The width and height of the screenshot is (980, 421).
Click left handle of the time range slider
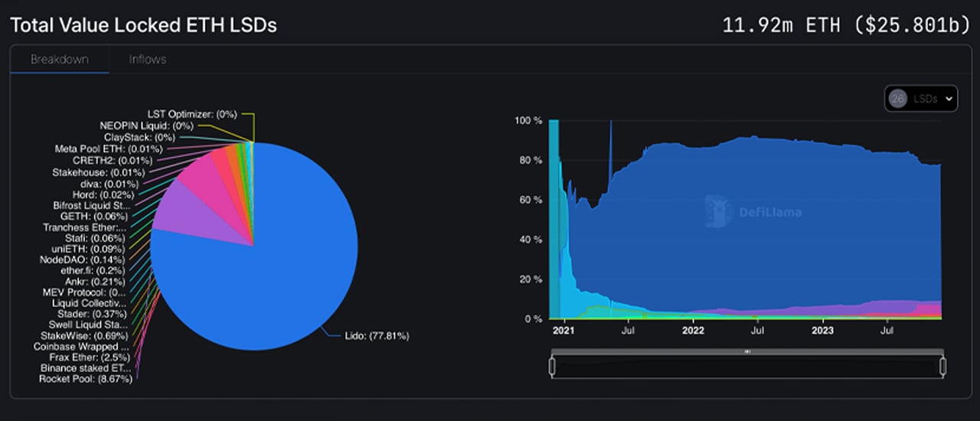coord(552,367)
